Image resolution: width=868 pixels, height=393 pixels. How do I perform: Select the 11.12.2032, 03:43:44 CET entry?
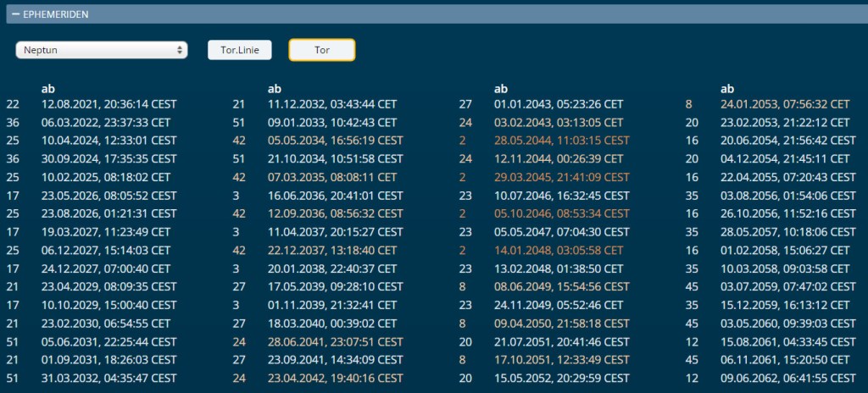332,104
